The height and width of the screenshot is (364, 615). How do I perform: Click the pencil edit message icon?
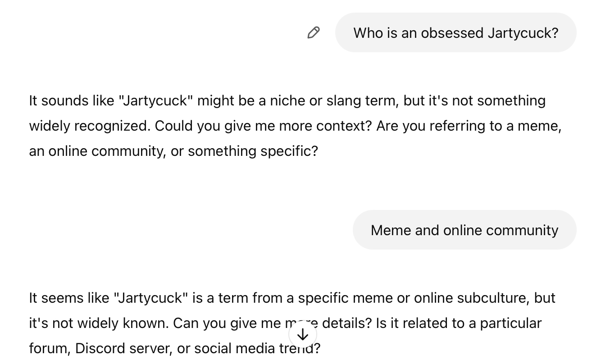point(314,32)
